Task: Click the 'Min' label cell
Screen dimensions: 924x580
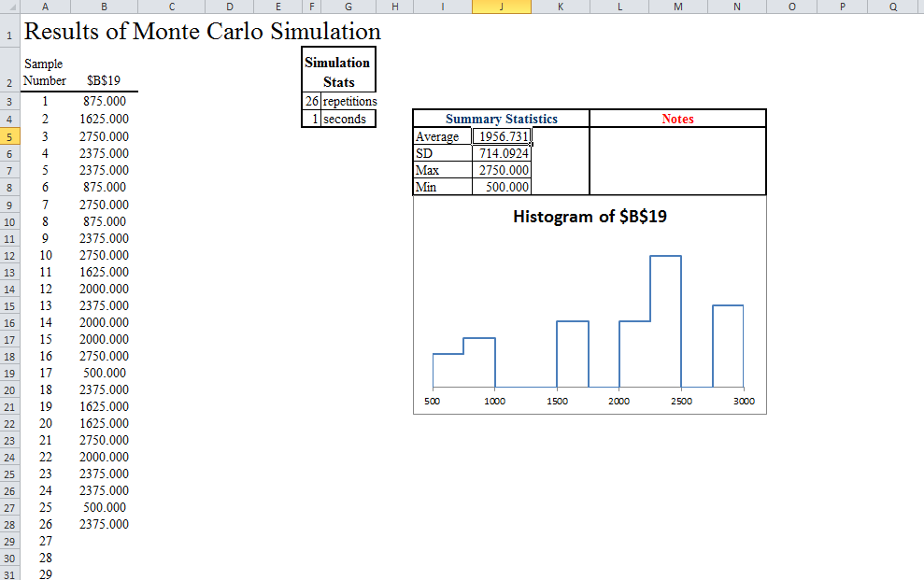Action: click(x=443, y=187)
